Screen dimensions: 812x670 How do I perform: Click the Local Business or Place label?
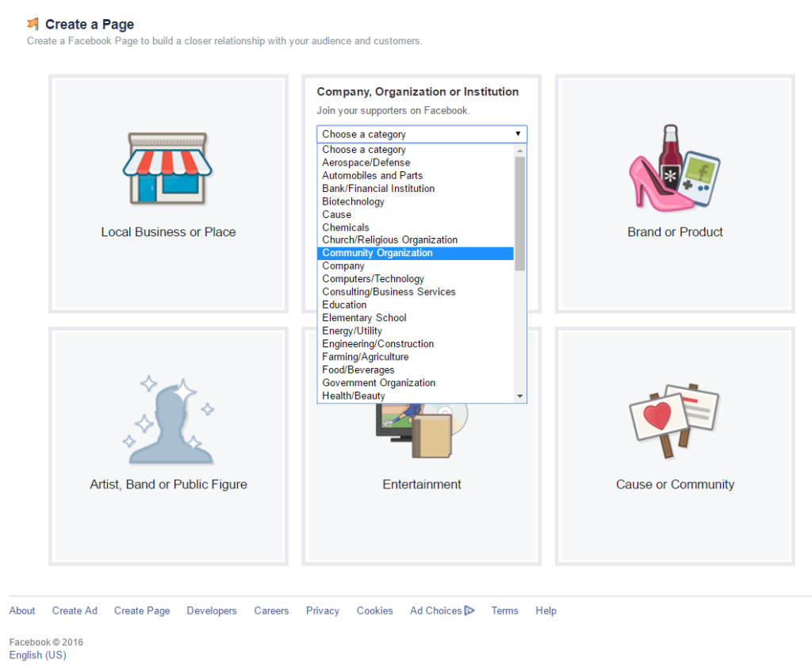point(168,232)
